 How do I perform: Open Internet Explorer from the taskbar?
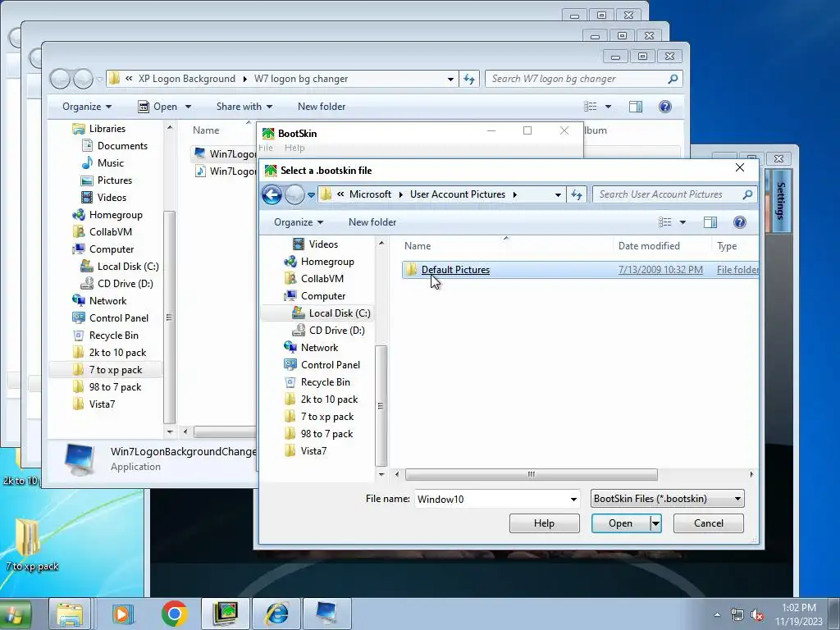coord(277,614)
